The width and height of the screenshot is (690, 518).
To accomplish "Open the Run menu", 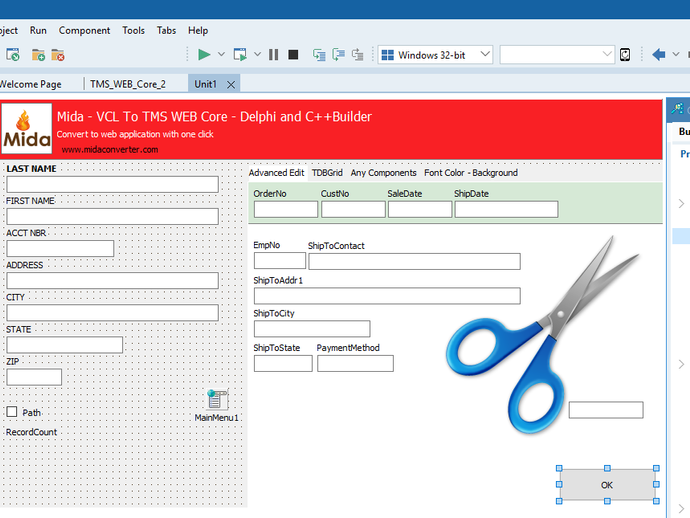I will [38, 30].
